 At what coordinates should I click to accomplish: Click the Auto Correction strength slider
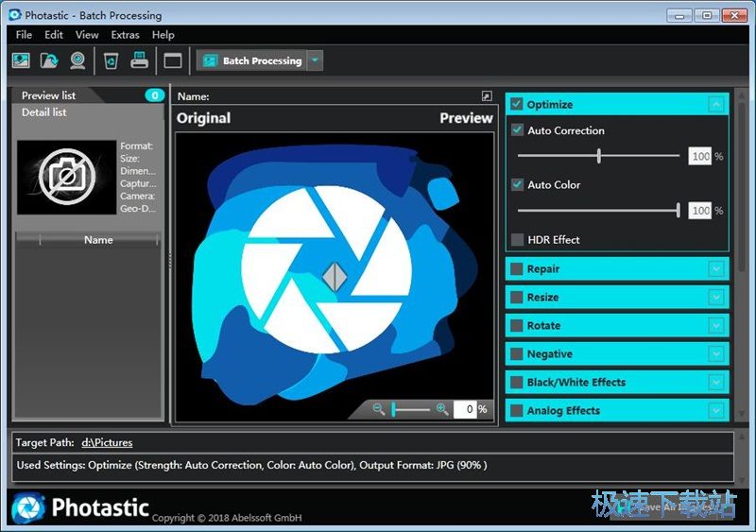(599, 156)
